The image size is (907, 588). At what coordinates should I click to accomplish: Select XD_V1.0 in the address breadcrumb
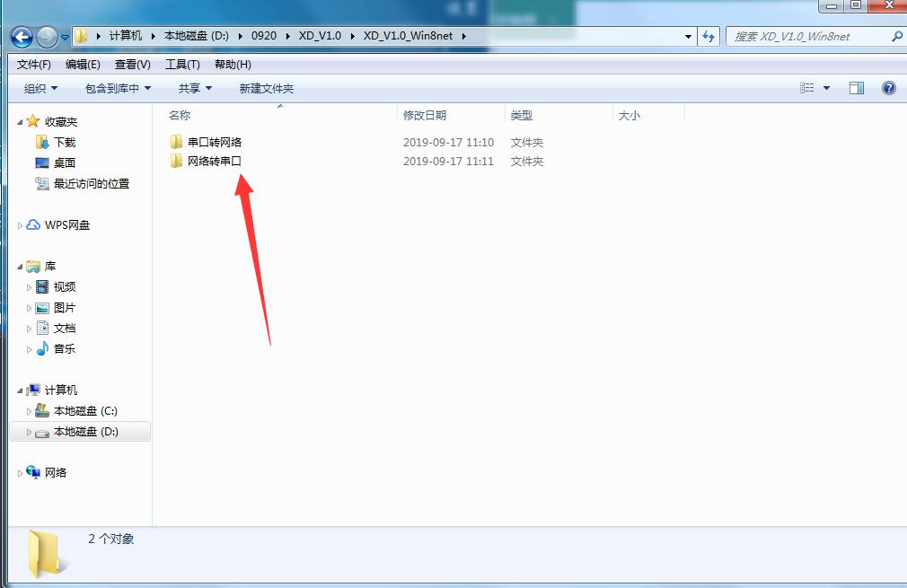[x=320, y=36]
